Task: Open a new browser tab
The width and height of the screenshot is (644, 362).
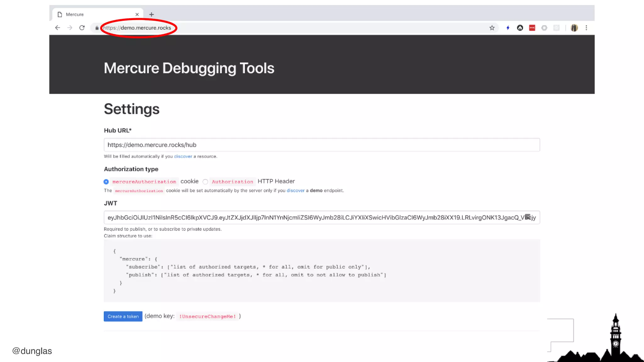Action: pyautogui.click(x=152, y=14)
